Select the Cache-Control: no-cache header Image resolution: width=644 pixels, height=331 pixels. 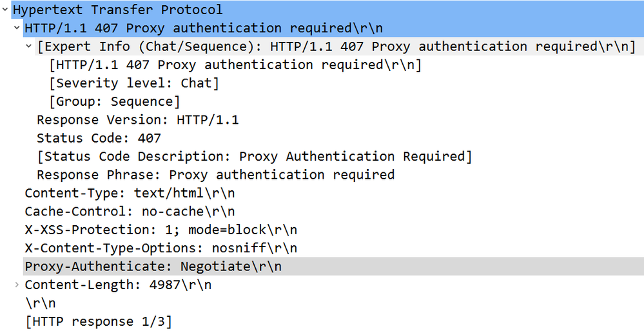point(130,212)
